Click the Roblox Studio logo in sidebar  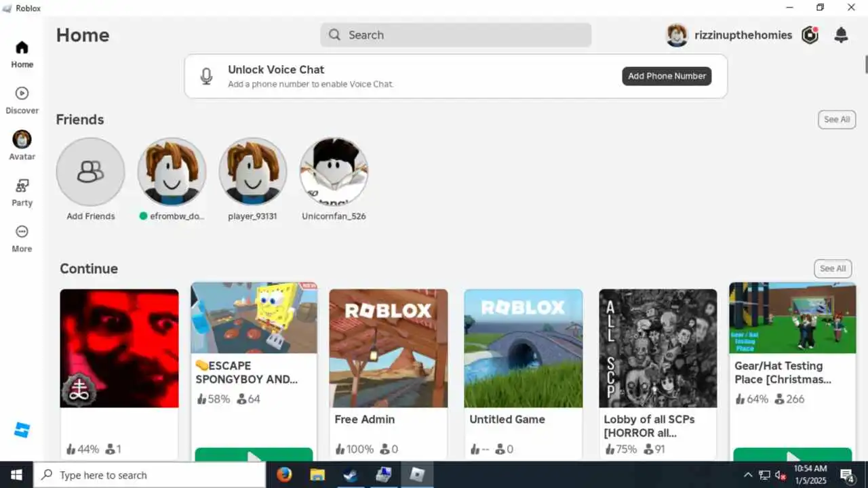coord(22,430)
